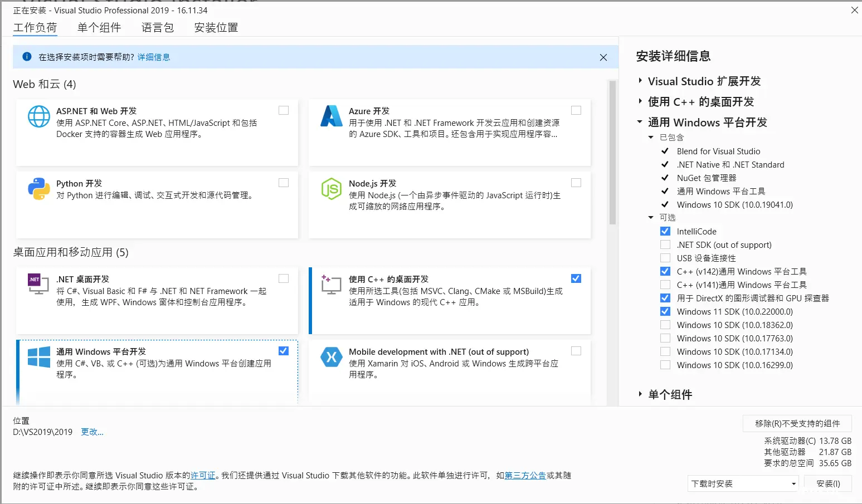862x504 pixels.
Task: Enable the Azure 开发 workload checkbox
Action: coord(576,110)
